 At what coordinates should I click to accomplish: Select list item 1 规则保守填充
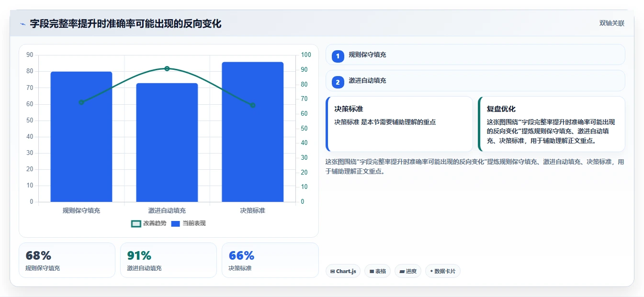coord(475,55)
